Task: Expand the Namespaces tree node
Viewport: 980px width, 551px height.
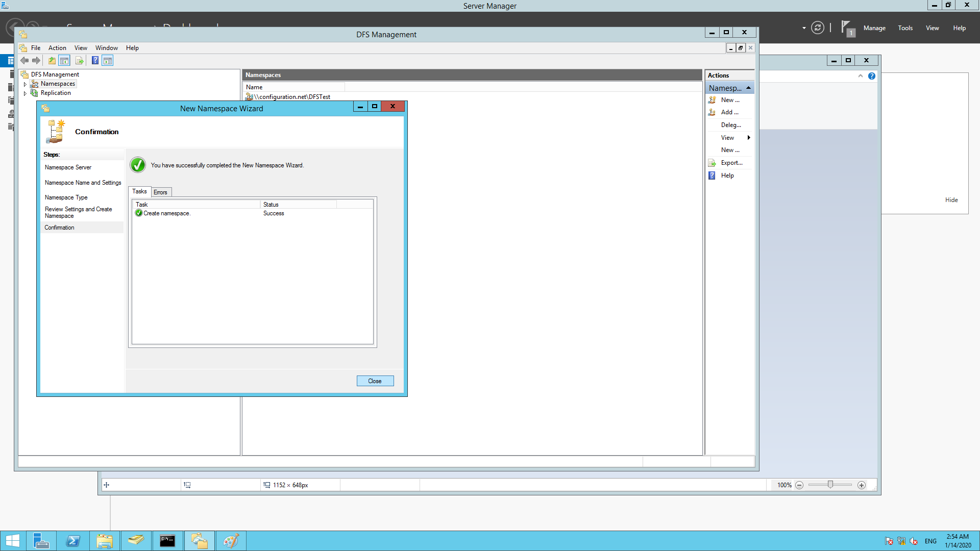Action: pos(24,84)
